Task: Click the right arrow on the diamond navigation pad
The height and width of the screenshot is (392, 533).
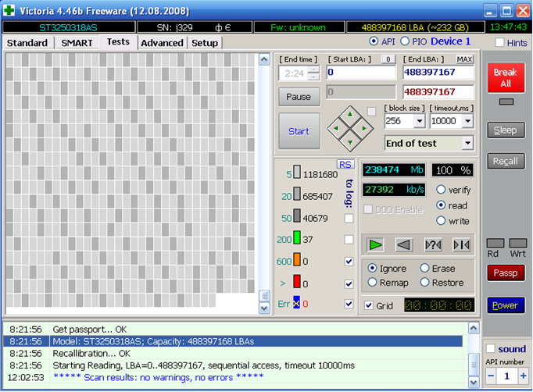Action: click(x=364, y=128)
